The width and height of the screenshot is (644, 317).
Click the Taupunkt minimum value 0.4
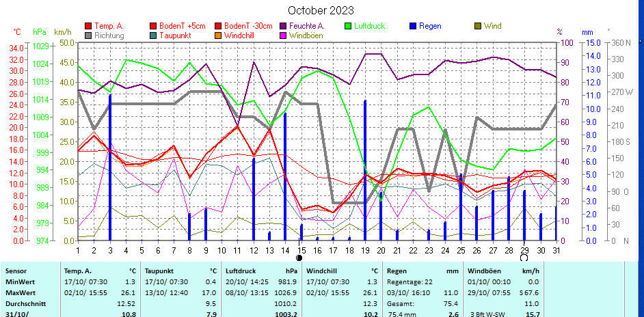click(x=211, y=282)
